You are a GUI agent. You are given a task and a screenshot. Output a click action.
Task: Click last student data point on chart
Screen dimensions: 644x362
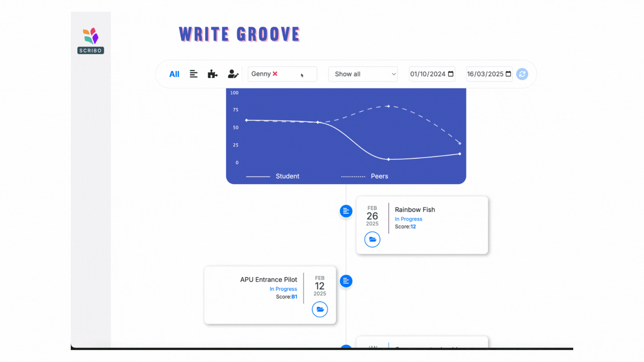[x=460, y=154]
